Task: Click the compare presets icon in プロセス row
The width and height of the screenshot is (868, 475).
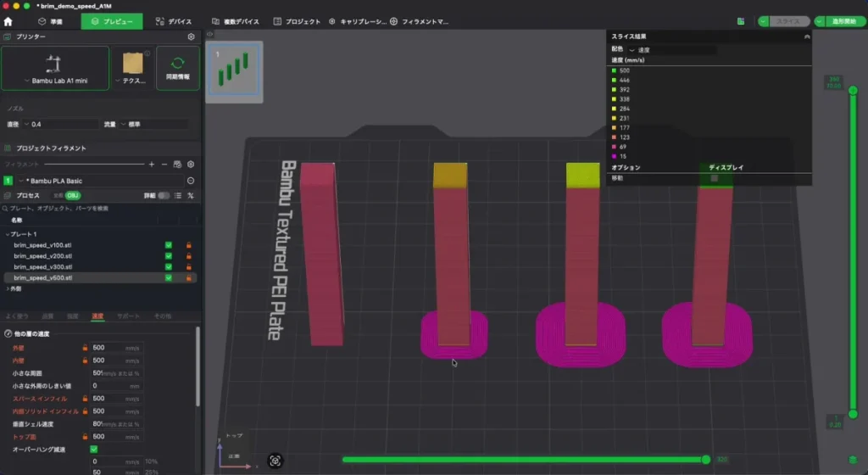Action: 191,195
